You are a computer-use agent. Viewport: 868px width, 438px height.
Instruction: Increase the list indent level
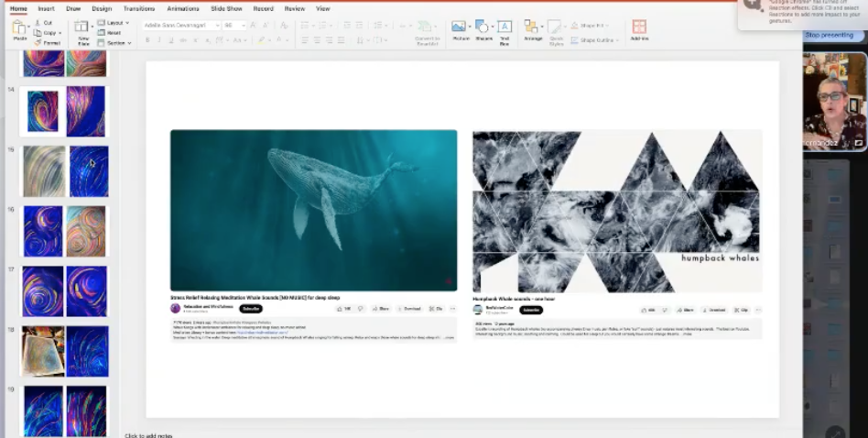pyautogui.click(x=359, y=26)
